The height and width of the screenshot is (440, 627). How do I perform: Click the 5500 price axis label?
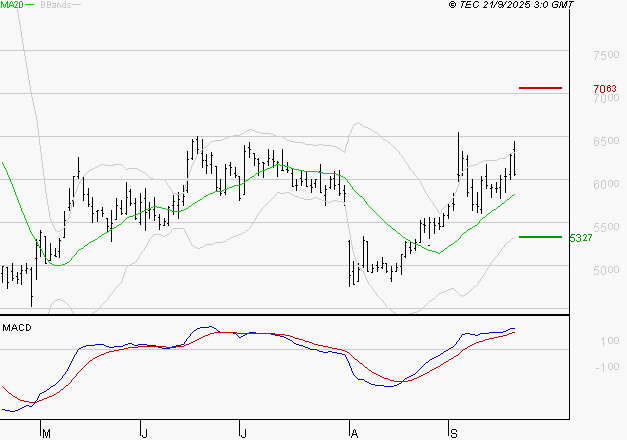(x=605, y=228)
